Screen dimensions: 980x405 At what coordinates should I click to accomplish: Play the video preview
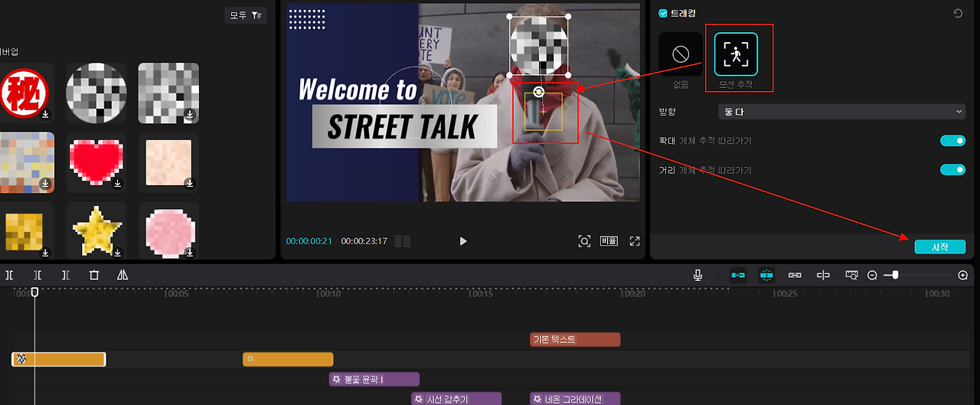pyautogui.click(x=462, y=241)
